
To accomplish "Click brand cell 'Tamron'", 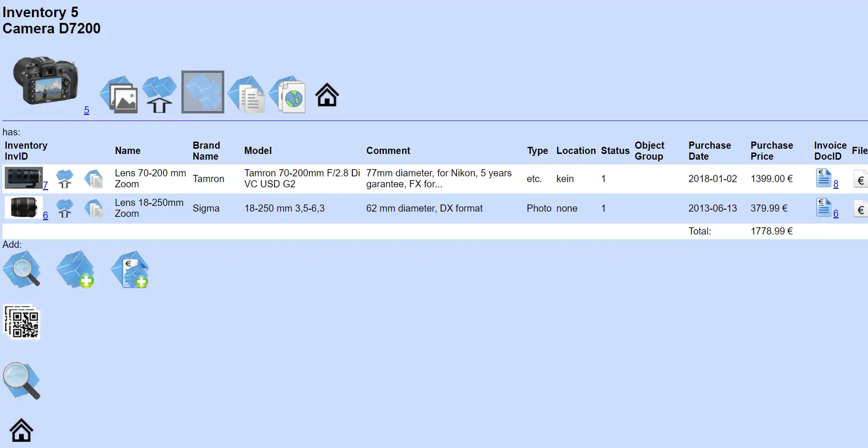I will [208, 179].
